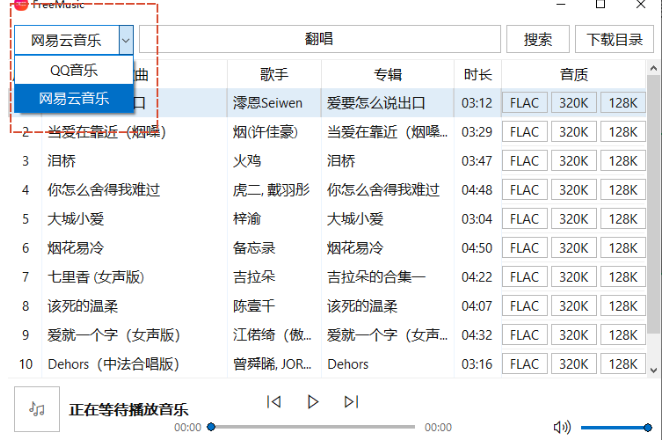Select 网易云音乐 in the dropdown list
Viewport: 667px width, 443px height.
pos(74,98)
